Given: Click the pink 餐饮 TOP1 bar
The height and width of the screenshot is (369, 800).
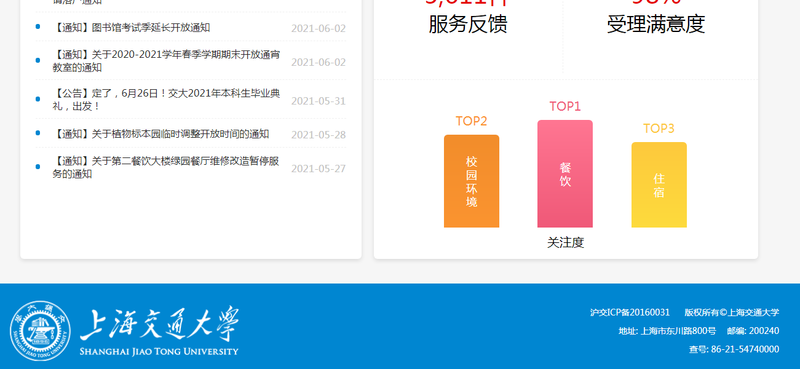Looking at the screenshot, I should coord(565,174).
